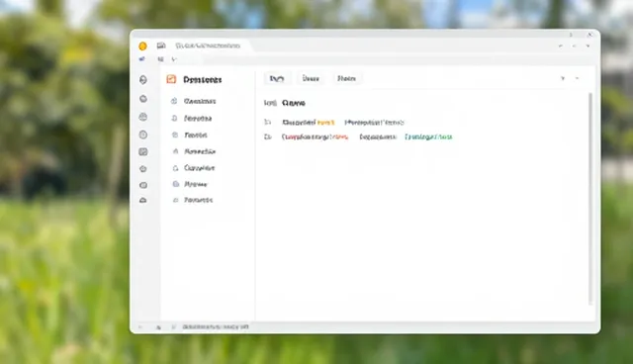Switch to the middle tab above main content
Screen dimensions: 633x364
[x=311, y=79]
